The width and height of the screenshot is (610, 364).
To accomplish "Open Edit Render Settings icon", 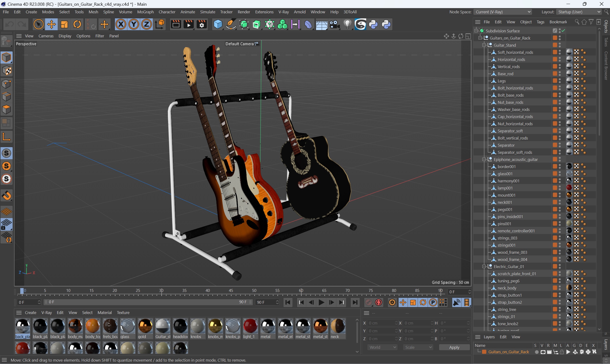I will click(x=202, y=25).
